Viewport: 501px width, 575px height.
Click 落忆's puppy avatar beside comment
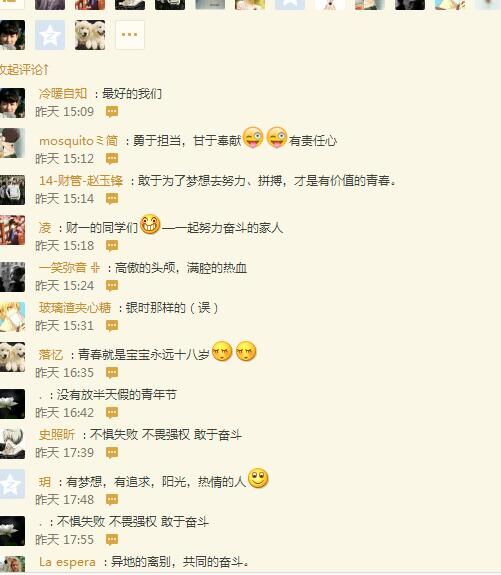click(x=12, y=357)
